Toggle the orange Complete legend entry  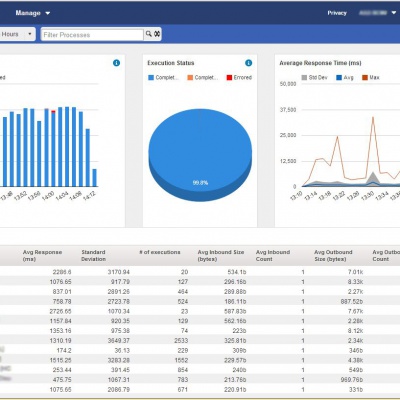203,77
